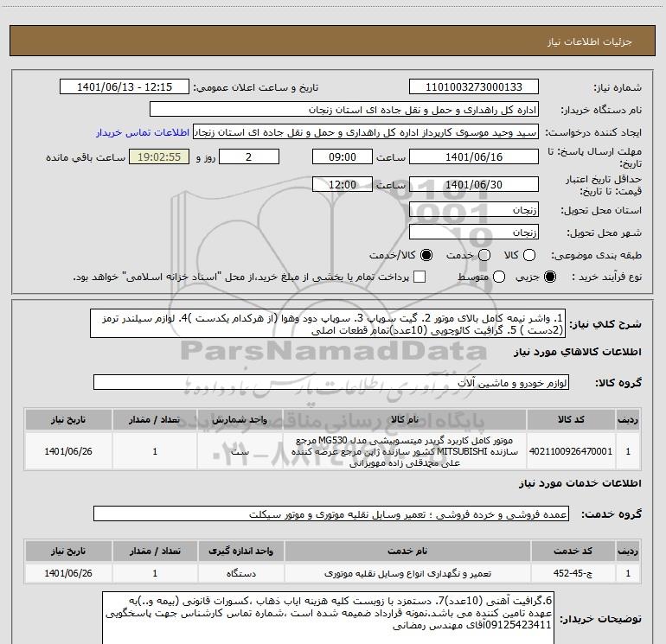Screen dimensions: 666x644
Task: Click the validity hour field 12:00
Action: (x=343, y=184)
